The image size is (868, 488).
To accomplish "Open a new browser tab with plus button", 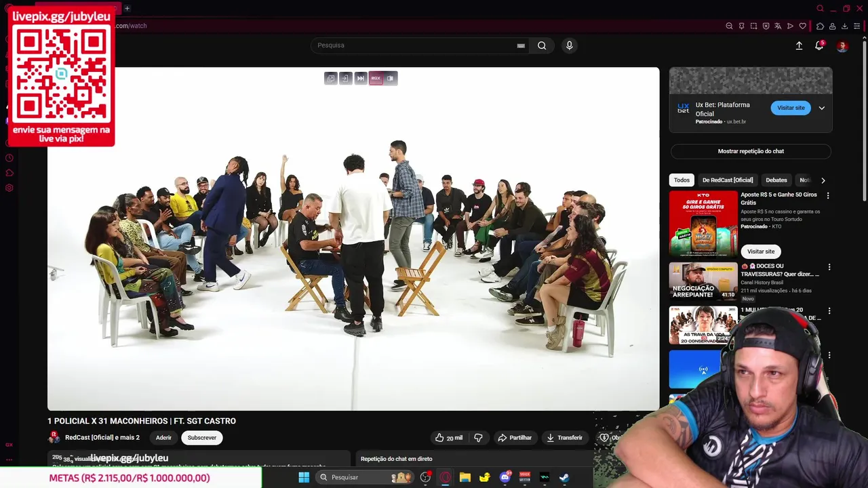I will click(x=127, y=8).
